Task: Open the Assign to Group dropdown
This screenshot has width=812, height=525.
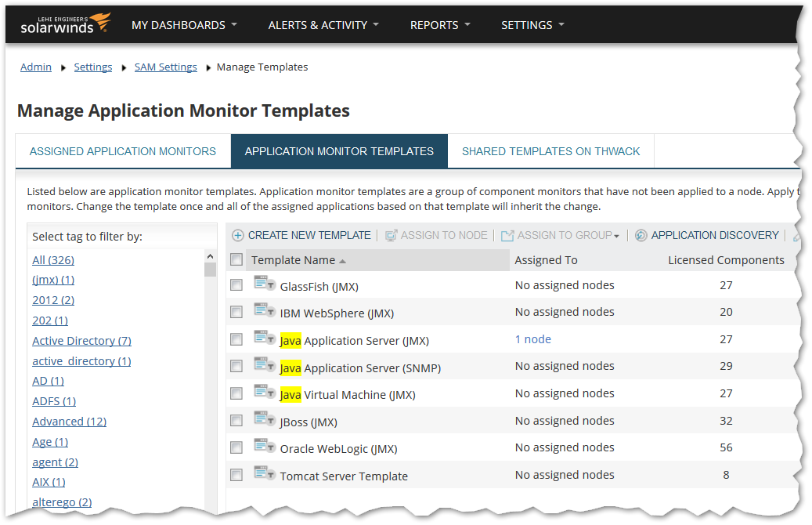Action: [561, 235]
